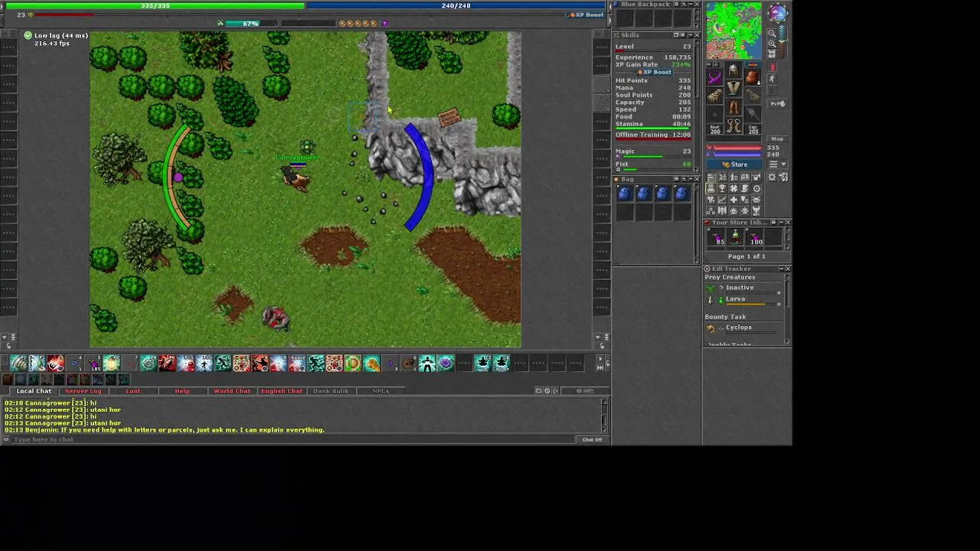Click the Offline Training 12:00 row
The height and width of the screenshot is (551, 980).
[x=653, y=135]
